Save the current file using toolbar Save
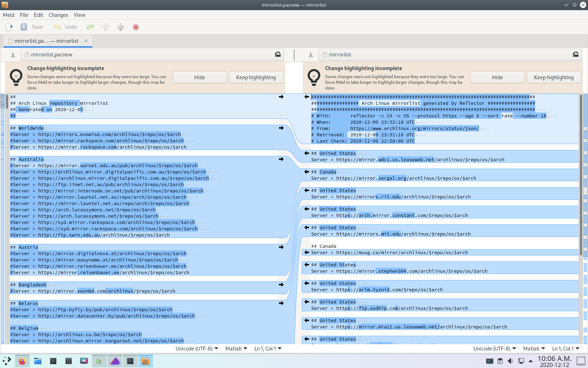 pyautogui.click(x=31, y=27)
